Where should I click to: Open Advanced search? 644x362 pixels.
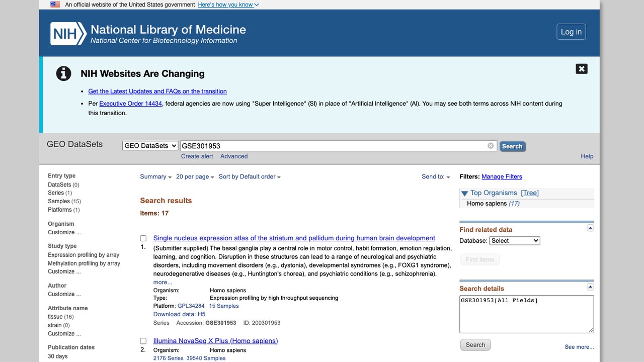coord(234,156)
